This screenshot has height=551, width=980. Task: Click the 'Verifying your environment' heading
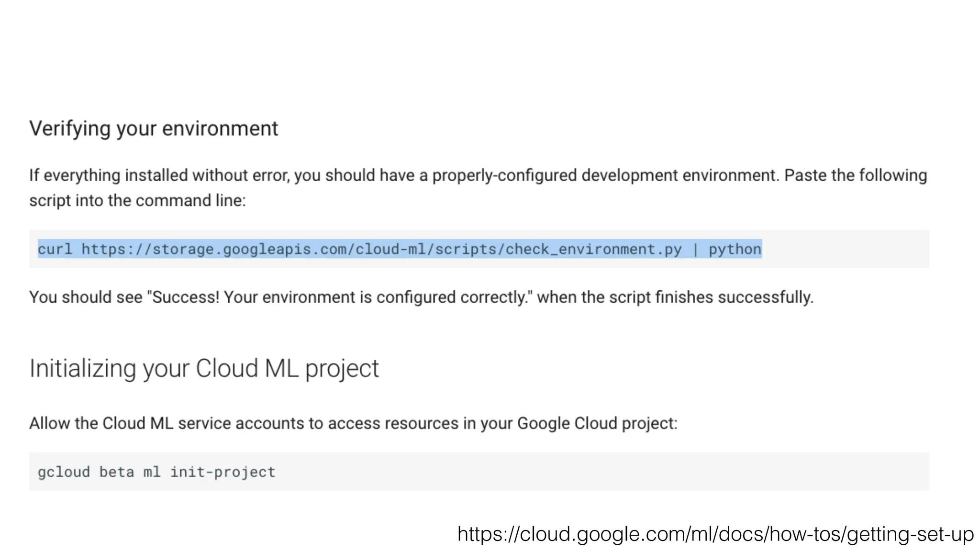153,129
